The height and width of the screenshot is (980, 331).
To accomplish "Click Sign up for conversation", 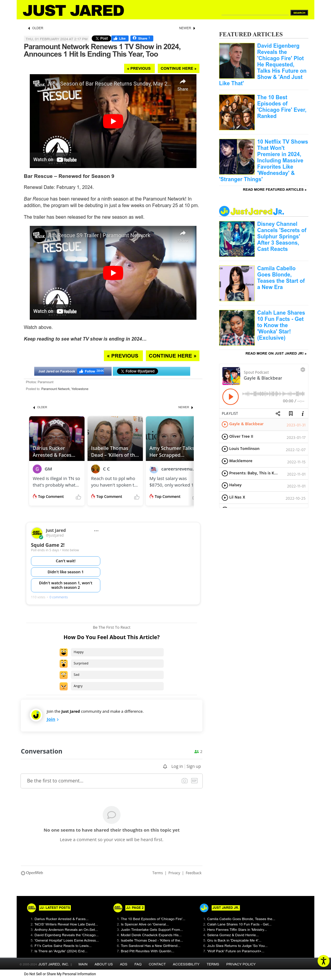I will [193, 767].
